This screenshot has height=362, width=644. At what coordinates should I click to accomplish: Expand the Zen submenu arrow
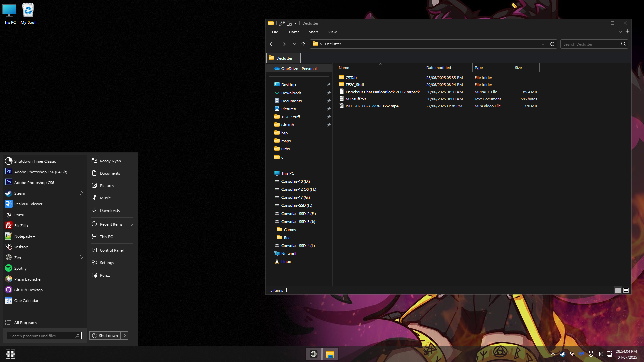pyautogui.click(x=82, y=257)
